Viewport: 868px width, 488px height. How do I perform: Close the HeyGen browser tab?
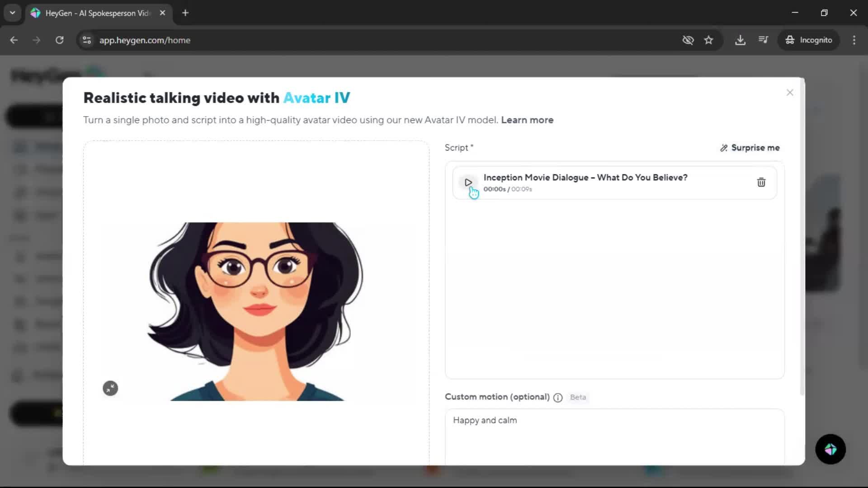(x=162, y=13)
